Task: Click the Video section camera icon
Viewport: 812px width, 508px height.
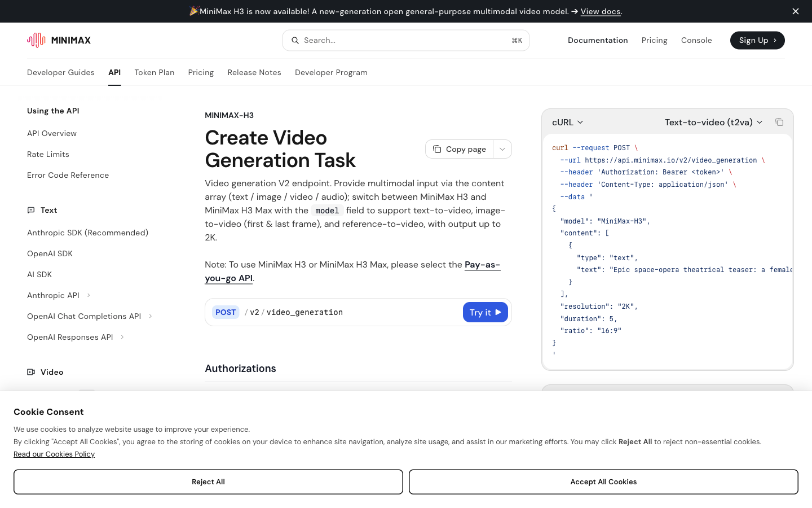Action: [31, 372]
